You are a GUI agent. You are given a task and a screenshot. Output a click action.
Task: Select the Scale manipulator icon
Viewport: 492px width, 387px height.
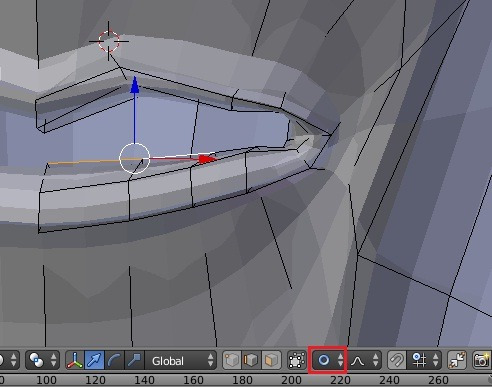tap(134, 360)
